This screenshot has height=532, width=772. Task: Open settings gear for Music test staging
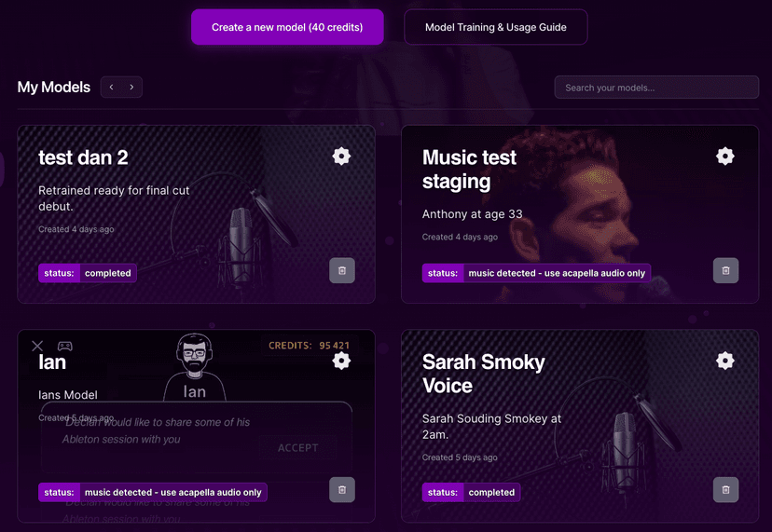724,157
